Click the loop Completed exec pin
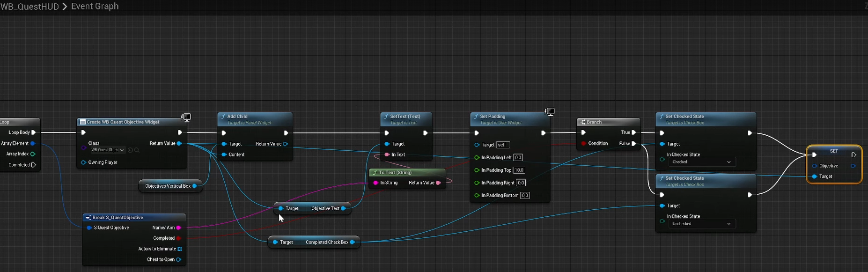Image resolution: width=868 pixels, height=272 pixels. pos(34,165)
